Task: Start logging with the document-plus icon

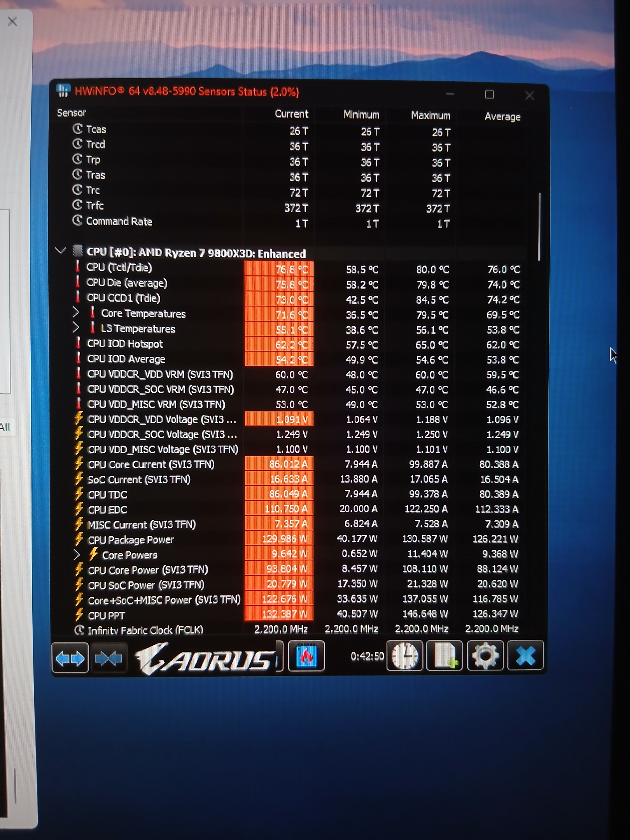Action: coord(444,656)
